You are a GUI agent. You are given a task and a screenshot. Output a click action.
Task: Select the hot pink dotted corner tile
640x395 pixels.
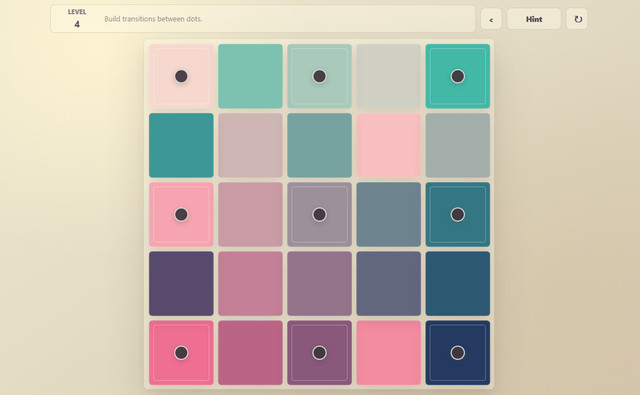click(x=181, y=353)
